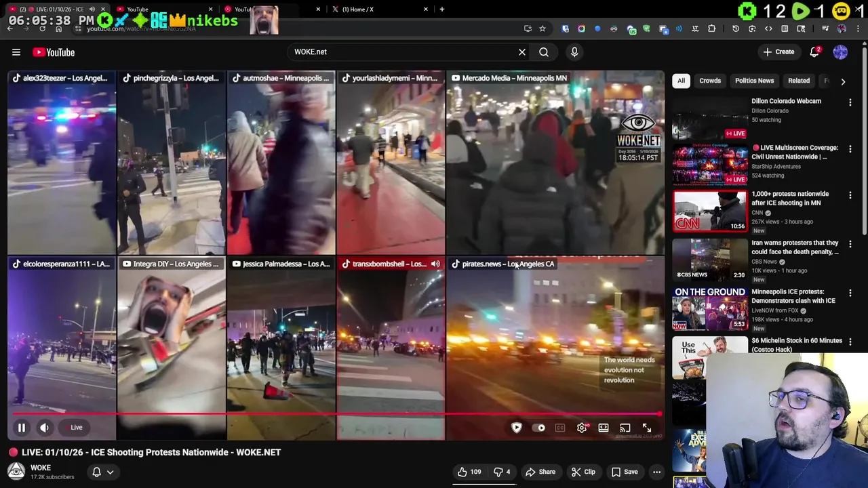
Task: Toggle subtitles closed captions button
Action: [x=560, y=428]
